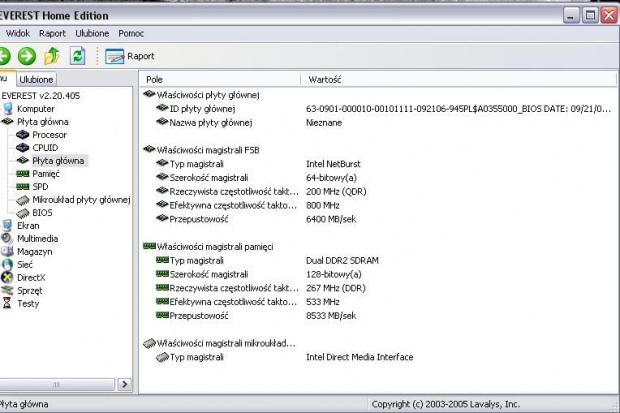
Task: Expand the Ekran tree node
Action: 27,225
